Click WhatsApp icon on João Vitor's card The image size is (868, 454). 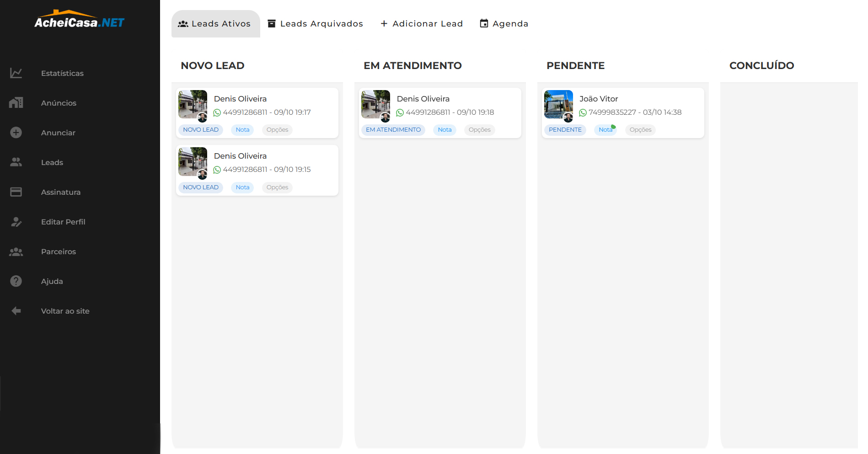[x=582, y=112]
